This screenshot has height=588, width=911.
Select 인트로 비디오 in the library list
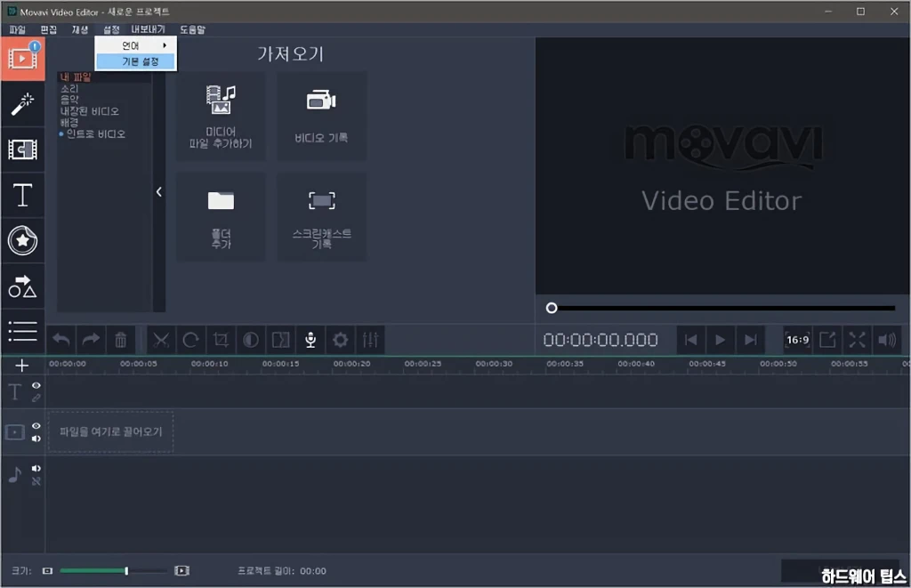click(x=96, y=134)
